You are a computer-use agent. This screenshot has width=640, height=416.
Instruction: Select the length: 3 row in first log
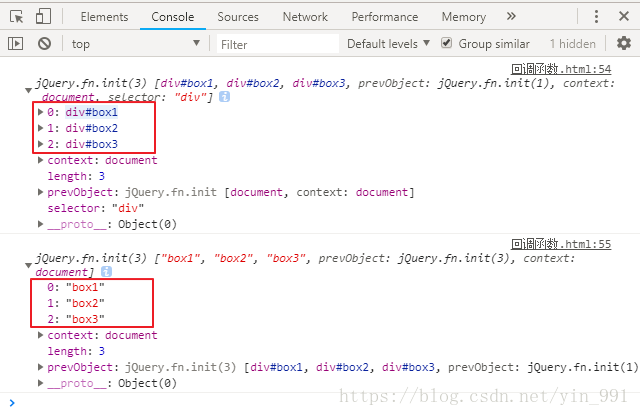76,176
